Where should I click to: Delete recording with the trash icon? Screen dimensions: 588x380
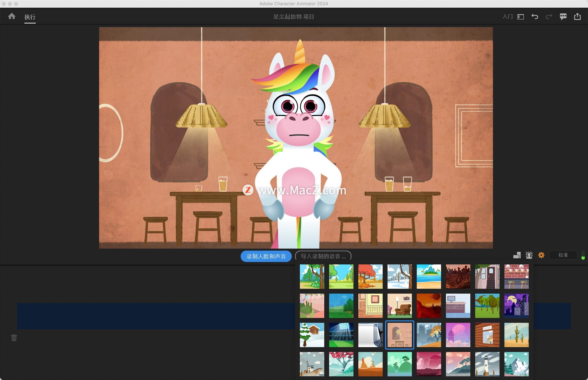point(14,338)
